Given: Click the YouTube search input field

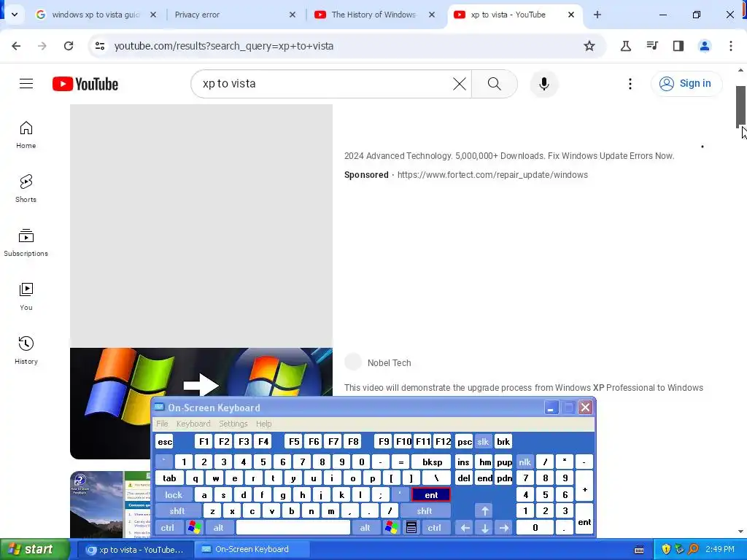Looking at the screenshot, I should 324,84.
